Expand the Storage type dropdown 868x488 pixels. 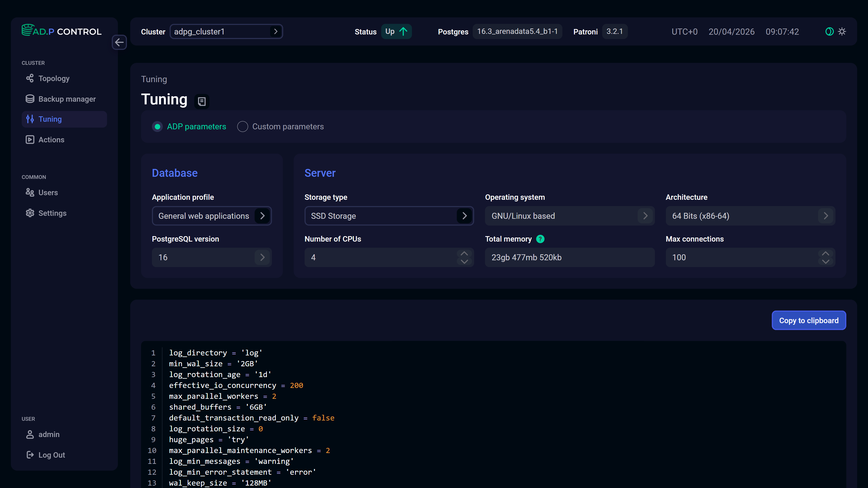click(389, 216)
